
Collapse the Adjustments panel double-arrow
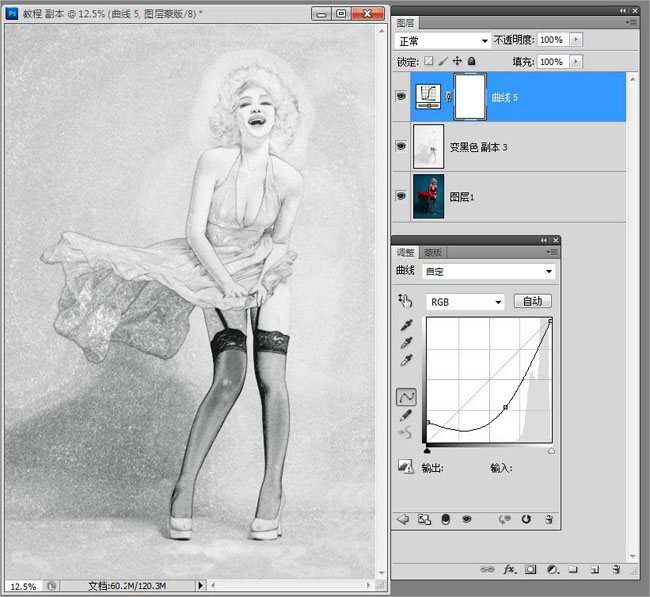pos(543,240)
